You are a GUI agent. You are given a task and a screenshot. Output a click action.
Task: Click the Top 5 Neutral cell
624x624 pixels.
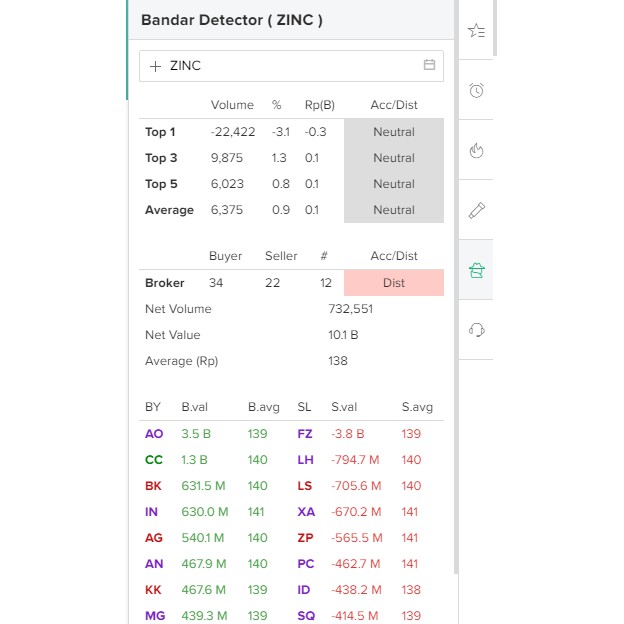(394, 184)
